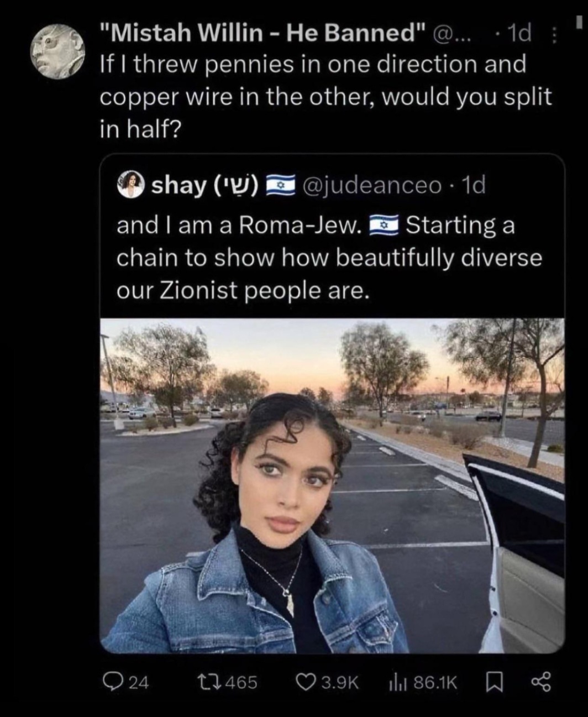Tap the 86.1K views count

coord(435,683)
